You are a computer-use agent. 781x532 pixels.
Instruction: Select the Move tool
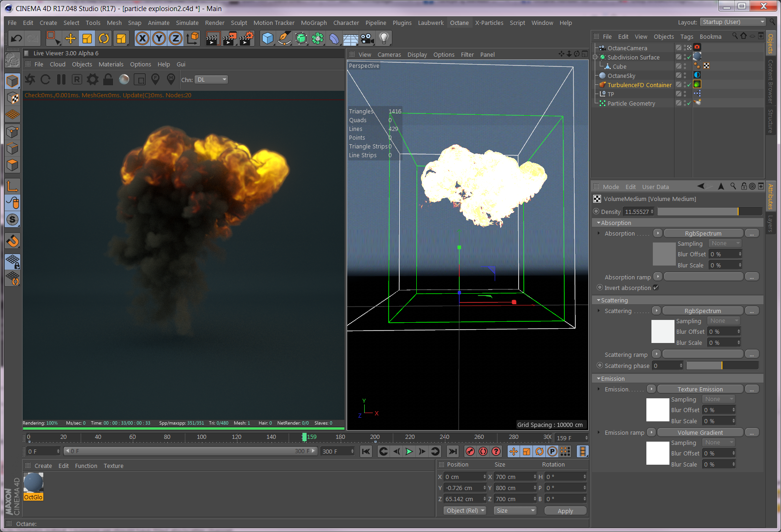tap(70, 39)
